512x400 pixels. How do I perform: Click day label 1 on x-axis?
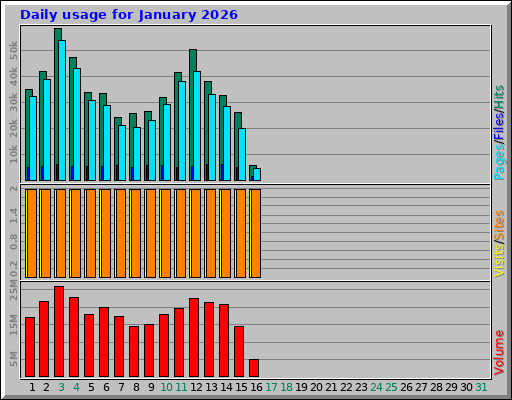pos(32,387)
